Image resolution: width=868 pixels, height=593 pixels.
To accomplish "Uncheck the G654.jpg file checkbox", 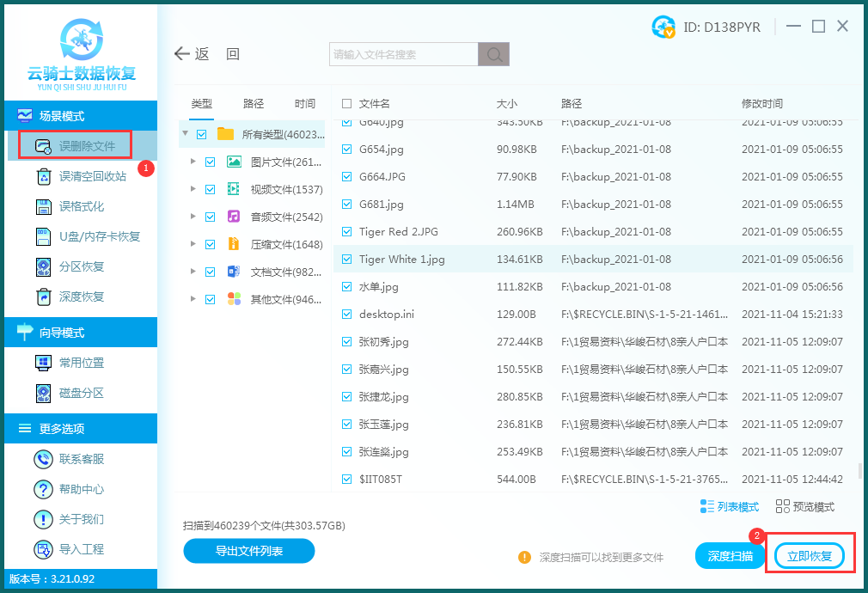I will pyautogui.click(x=346, y=149).
